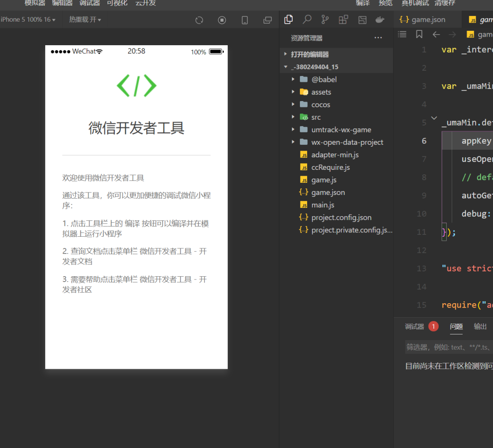Switch to the 输出 output tab
This screenshot has width=493, height=448.
pyautogui.click(x=480, y=326)
